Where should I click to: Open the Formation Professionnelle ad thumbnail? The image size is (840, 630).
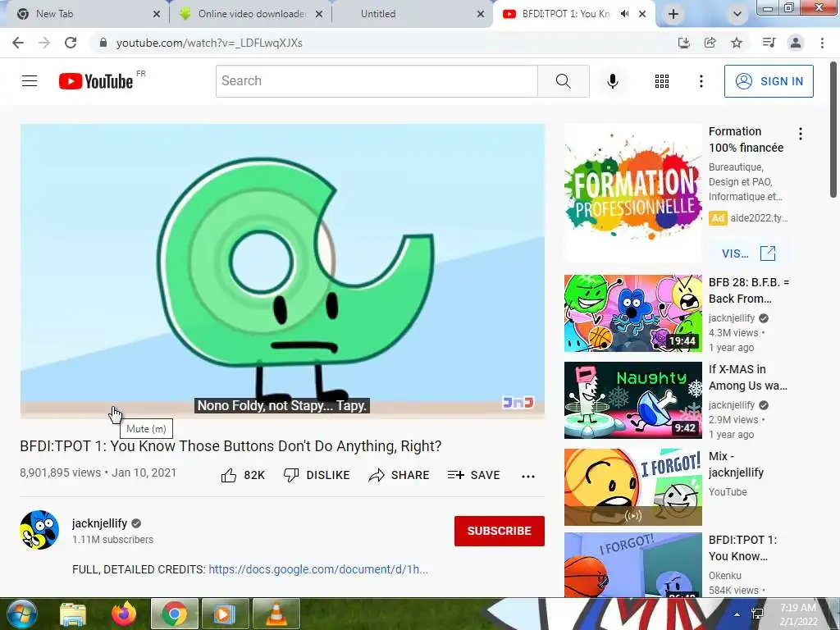point(632,194)
